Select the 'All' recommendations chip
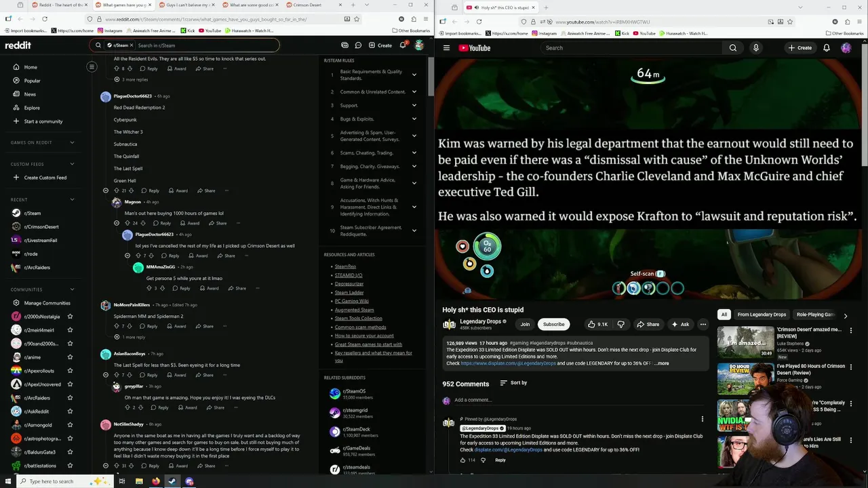 724,314
